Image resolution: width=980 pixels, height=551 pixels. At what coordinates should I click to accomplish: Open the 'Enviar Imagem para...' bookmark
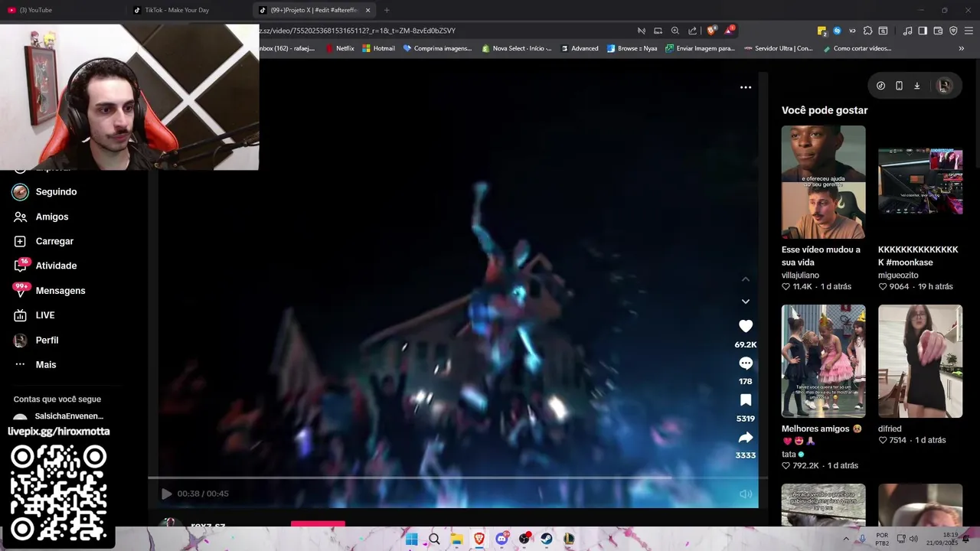700,48
